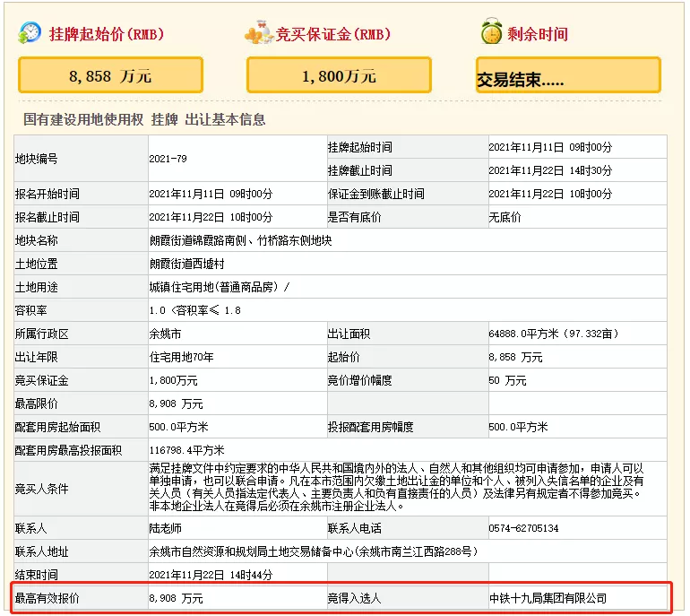This screenshot has width=690, height=616.
Task: Click the 无底价 cell
Action: (x=578, y=217)
